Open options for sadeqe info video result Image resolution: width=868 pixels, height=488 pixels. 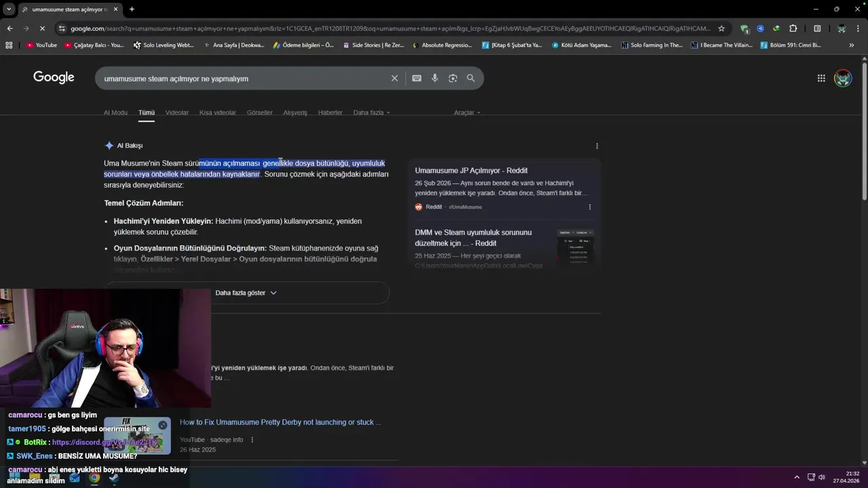pyautogui.click(x=252, y=439)
